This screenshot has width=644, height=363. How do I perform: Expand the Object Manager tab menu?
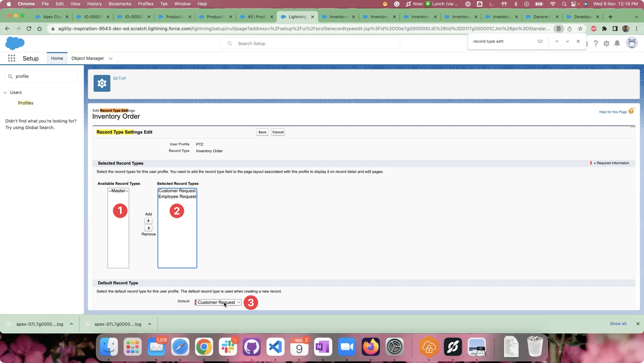click(x=111, y=59)
